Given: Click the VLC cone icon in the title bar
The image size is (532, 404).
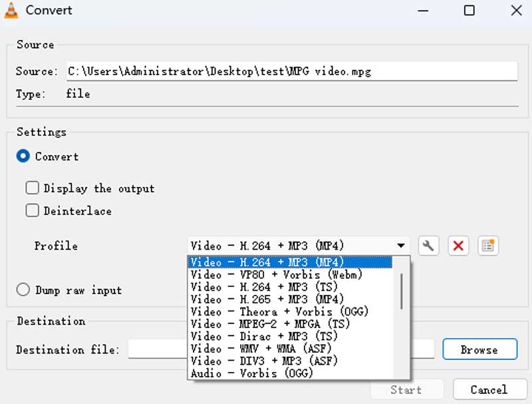Looking at the screenshot, I should [x=11, y=10].
